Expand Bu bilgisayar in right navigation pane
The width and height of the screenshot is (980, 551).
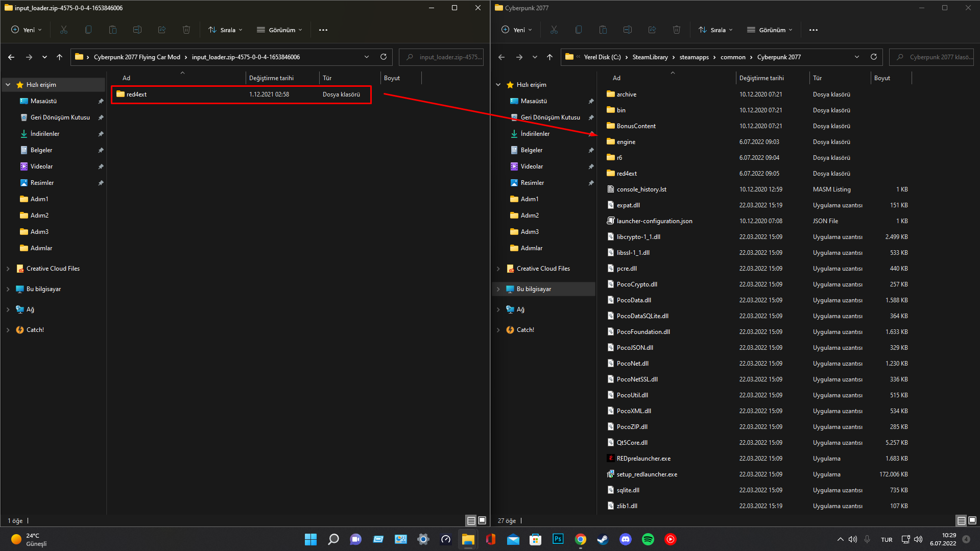click(x=498, y=289)
